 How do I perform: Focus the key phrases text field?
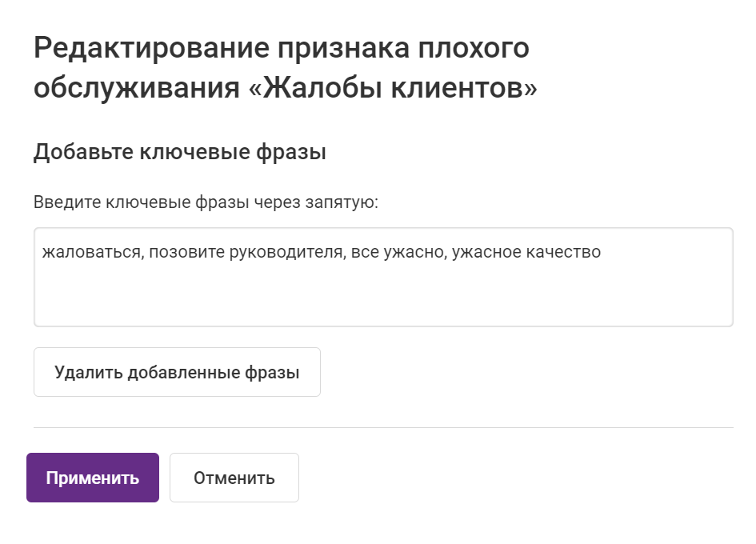pos(383,288)
